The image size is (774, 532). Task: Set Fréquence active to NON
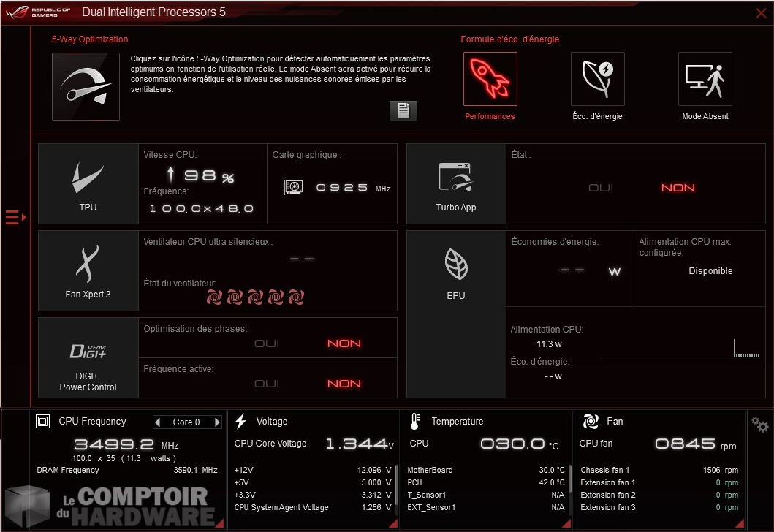(344, 384)
